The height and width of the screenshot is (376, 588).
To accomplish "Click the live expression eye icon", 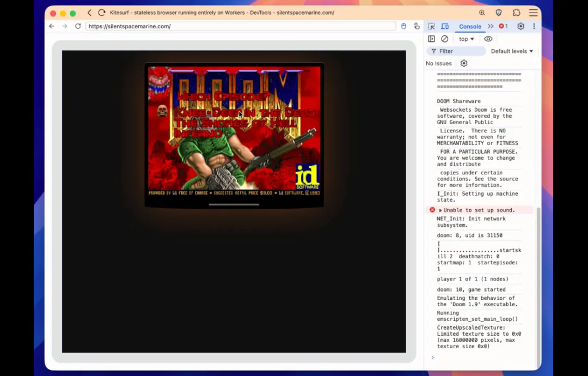I will coord(488,39).
